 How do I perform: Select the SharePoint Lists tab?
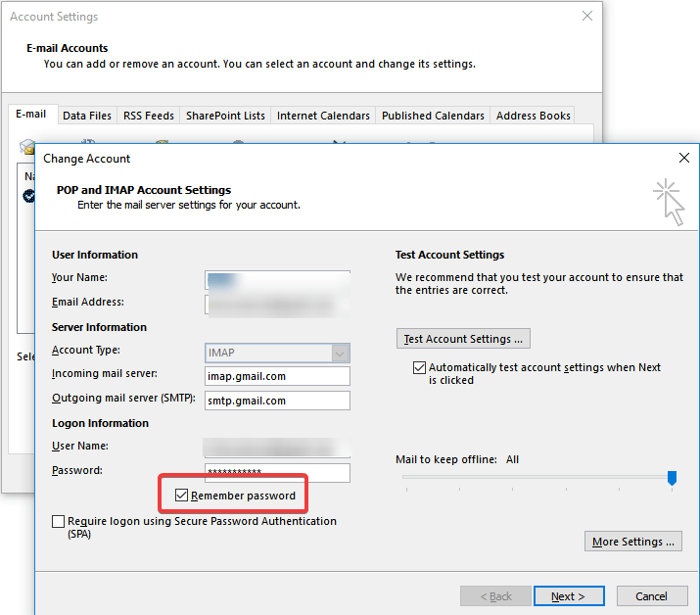225,116
